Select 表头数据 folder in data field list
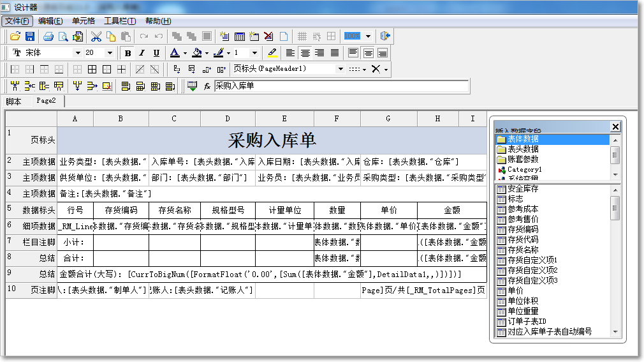Image resolution: width=644 pixels, height=362 pixels. pyautogui.click(x=522, y=149)
